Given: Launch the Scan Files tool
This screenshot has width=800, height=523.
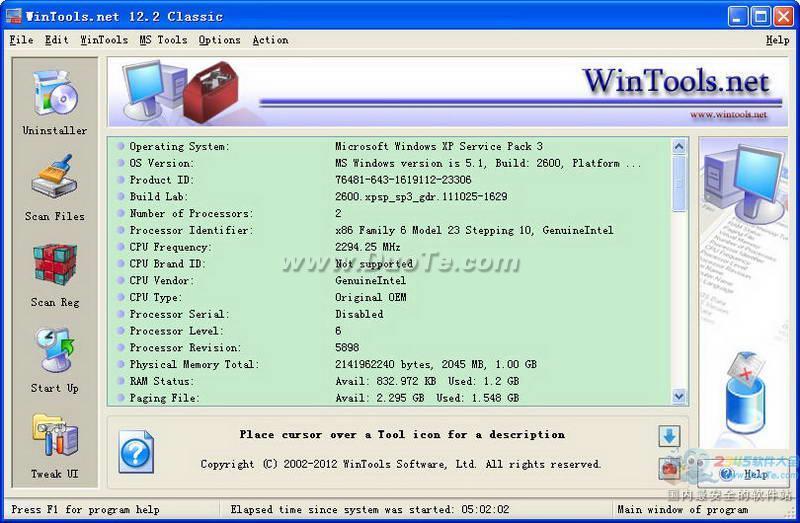Looking at the screenshot, I should point(55,188).
